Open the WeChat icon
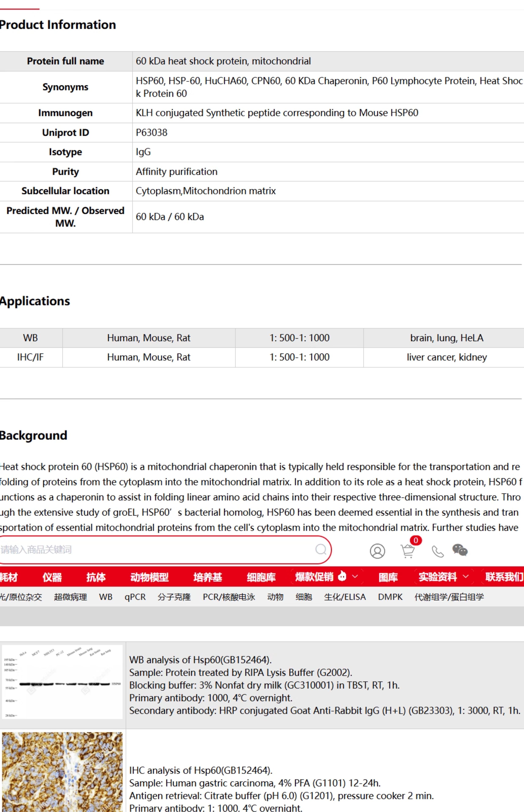The height and width of the screenshot is (812, 524). coord(460,550)
